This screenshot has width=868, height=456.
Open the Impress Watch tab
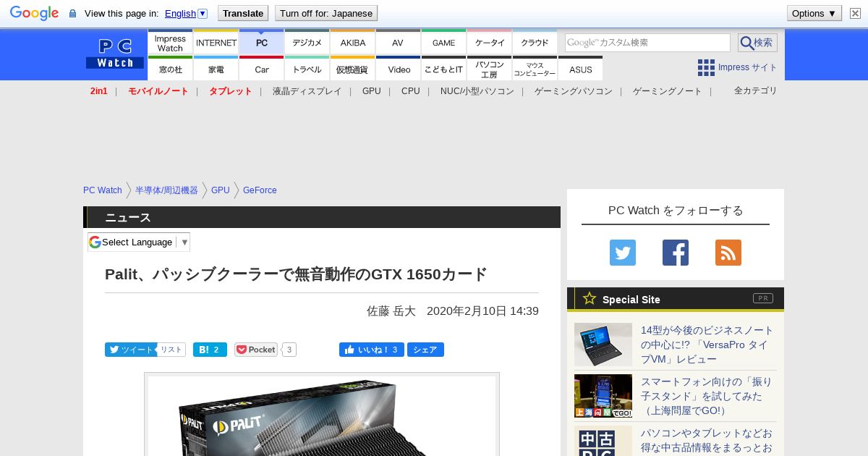click(x=170, y=43)
